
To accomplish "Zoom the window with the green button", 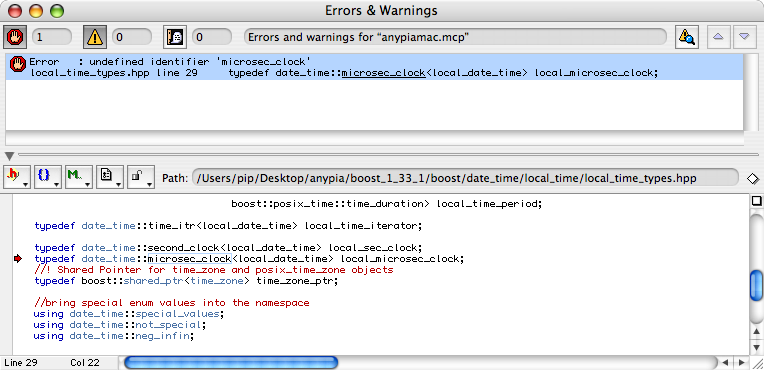I will pyautogui.click(x=57, y=10).
